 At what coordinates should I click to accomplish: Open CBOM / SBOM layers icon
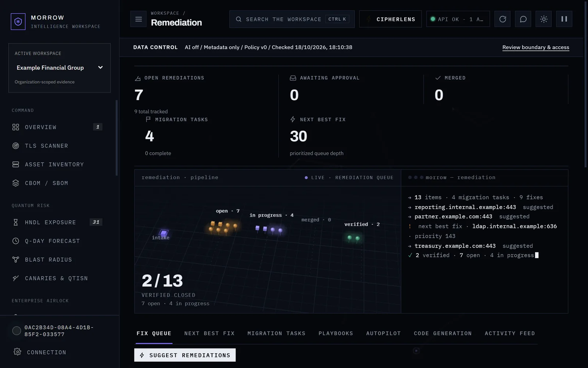pos(16,183)
